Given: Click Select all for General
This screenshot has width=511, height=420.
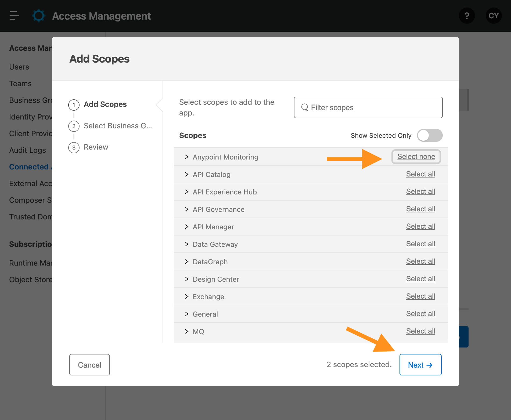Looking at the screenshot, I should 420,314.
